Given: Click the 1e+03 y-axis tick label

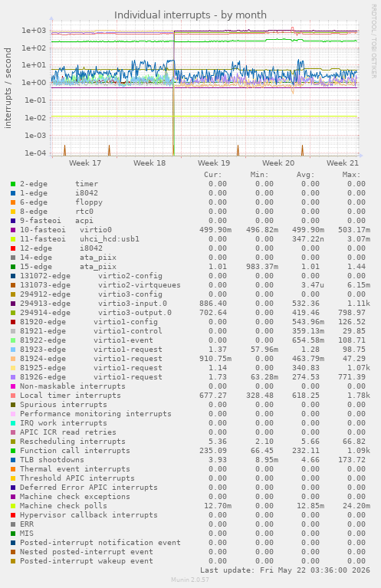Looking at the screenshot, I should (34, 31).
